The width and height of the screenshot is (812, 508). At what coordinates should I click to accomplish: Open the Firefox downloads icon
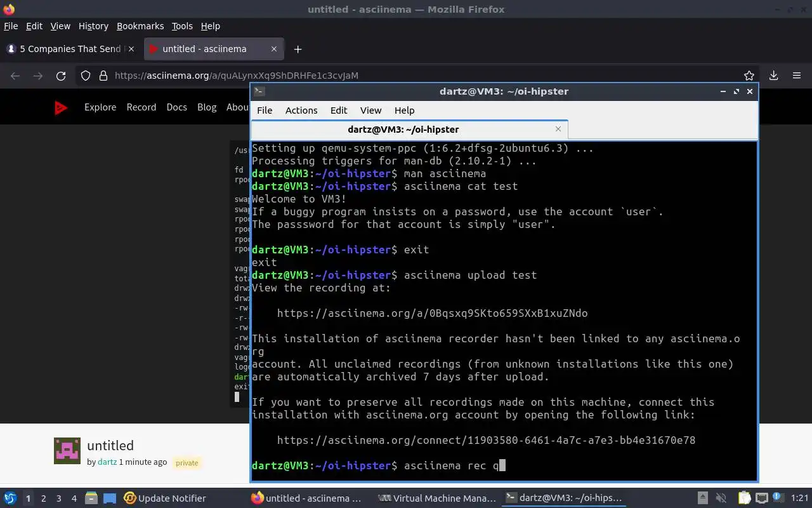(773, 76)
